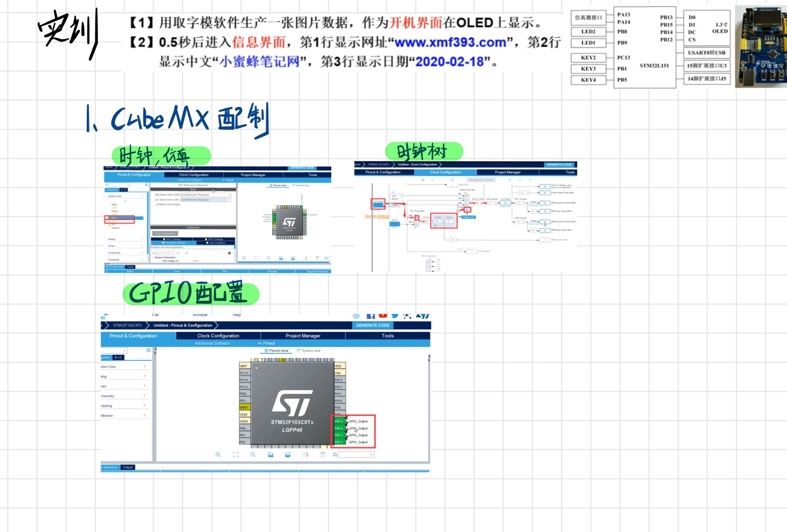Click the search magnifier beside the pin search box
This screenshot has height=532, width=787.
[334, 454]
